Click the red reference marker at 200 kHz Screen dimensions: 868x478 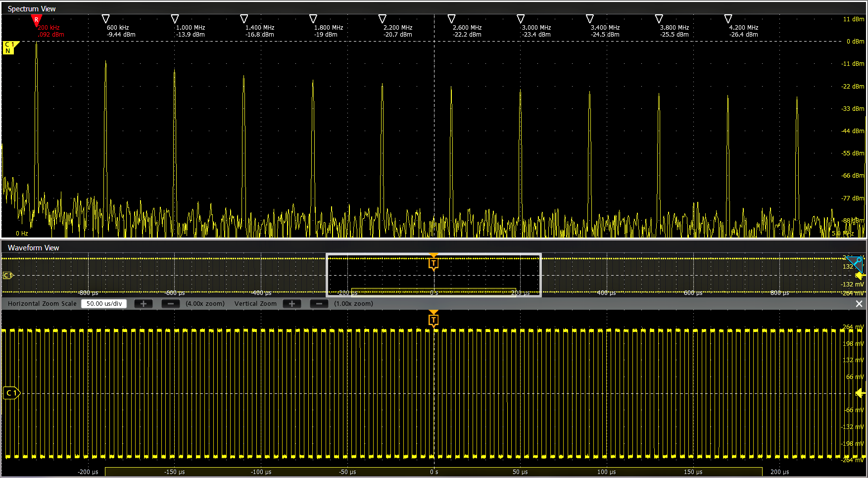click(36, 19)
